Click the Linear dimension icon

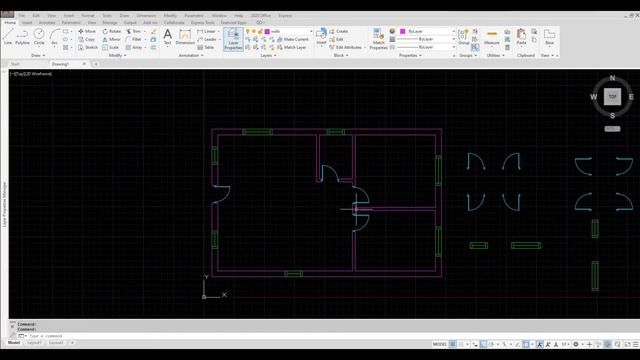[x=206, y=31]
